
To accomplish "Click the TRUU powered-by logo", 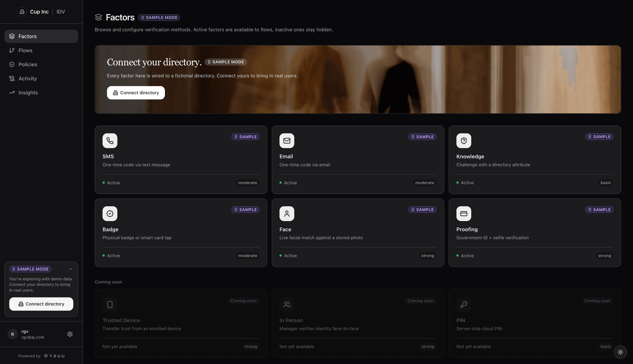I will pos(54,356).
